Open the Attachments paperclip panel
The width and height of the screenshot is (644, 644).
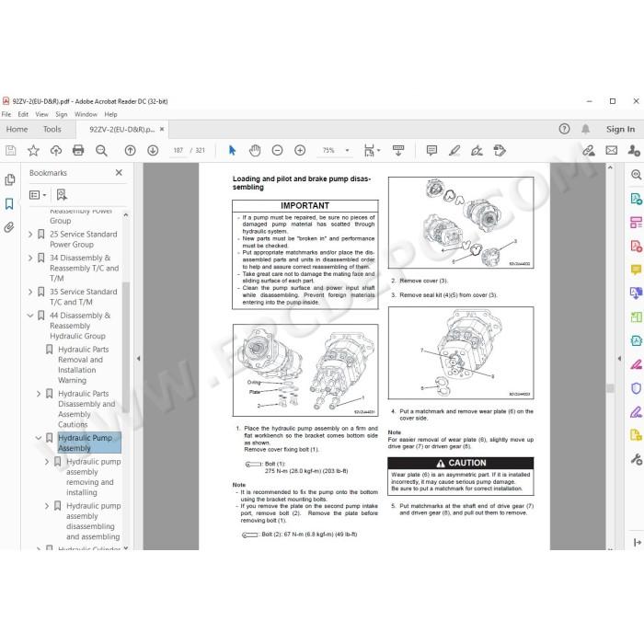pyautogui.click(x=9, y=227)
